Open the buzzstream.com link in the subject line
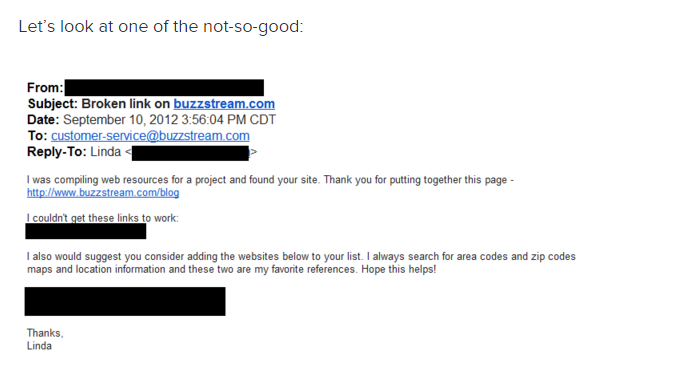677x371 pixels. point(224,104)
